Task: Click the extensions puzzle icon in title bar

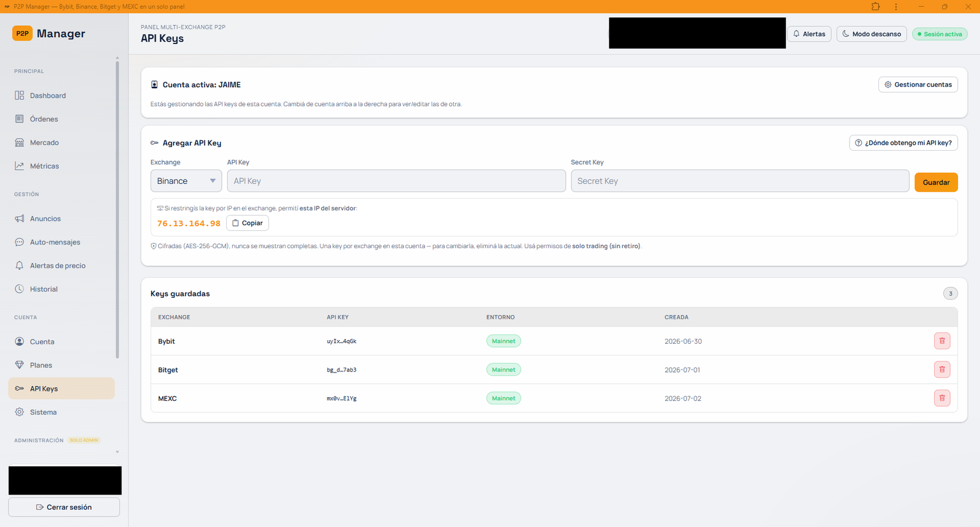Action: click(875, 7)
